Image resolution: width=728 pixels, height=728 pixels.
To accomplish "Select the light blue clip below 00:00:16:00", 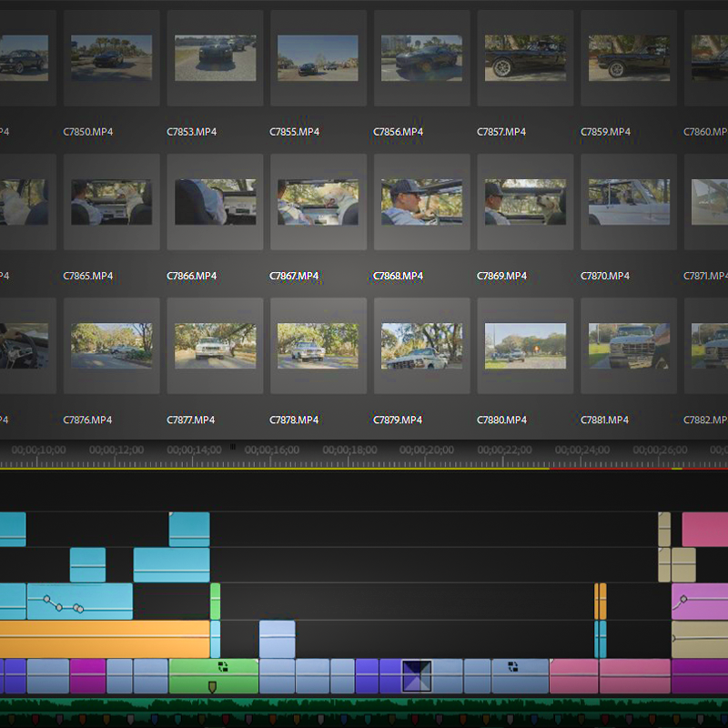I will tap(278, 639).
